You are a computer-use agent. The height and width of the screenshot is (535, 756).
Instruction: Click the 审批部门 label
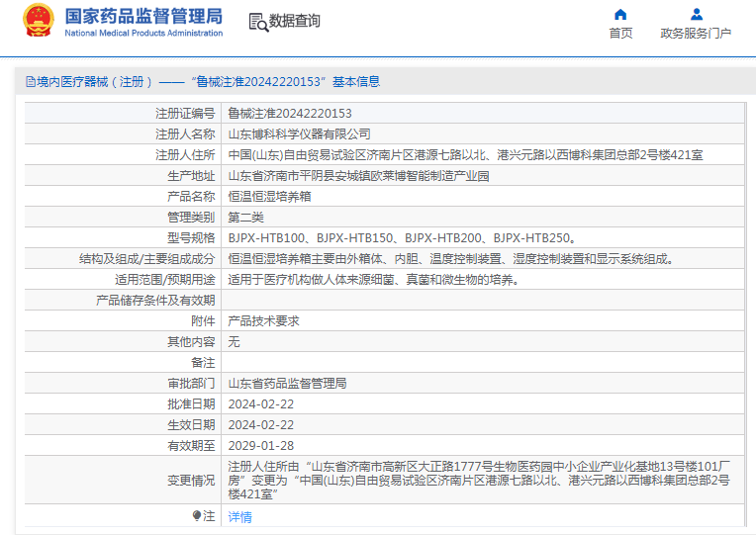click(191, 383)
